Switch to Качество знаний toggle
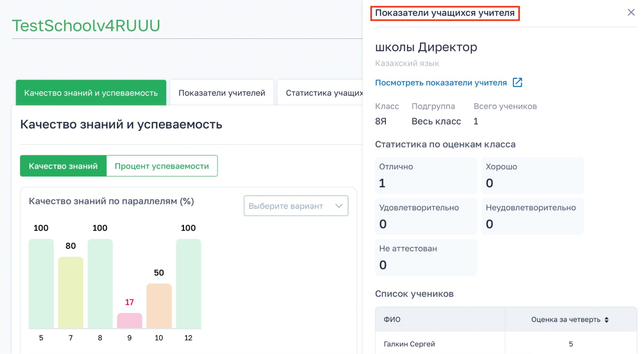The image size is (644, 354). tap(63, 166)
